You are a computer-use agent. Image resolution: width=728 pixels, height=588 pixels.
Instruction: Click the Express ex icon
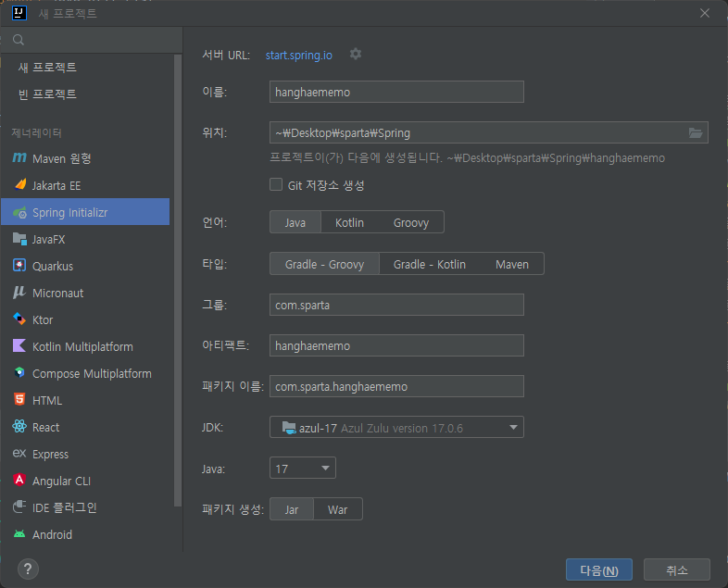pos(19,453)
